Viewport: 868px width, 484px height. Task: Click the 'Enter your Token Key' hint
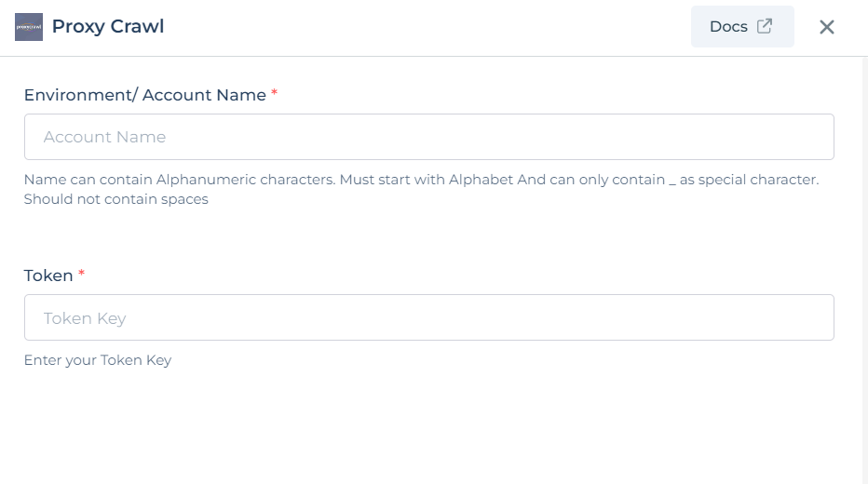pyautogui.click(x=98, y=360)
